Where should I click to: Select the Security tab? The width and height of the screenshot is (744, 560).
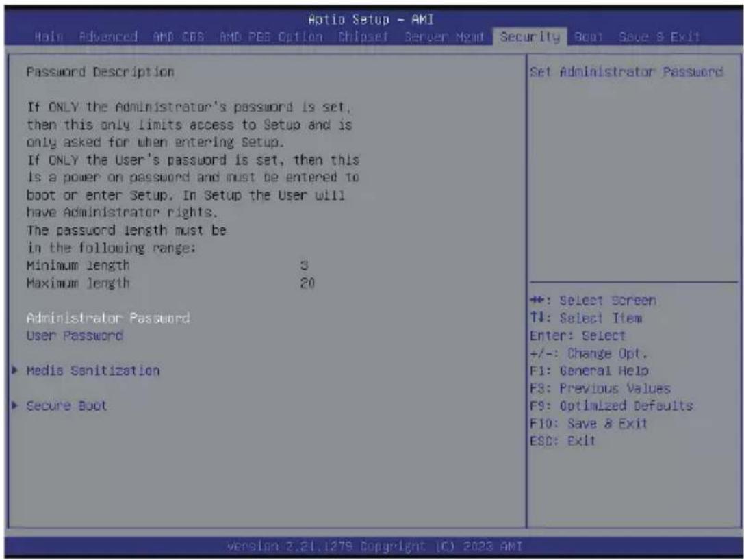click(x=530, y=36)
